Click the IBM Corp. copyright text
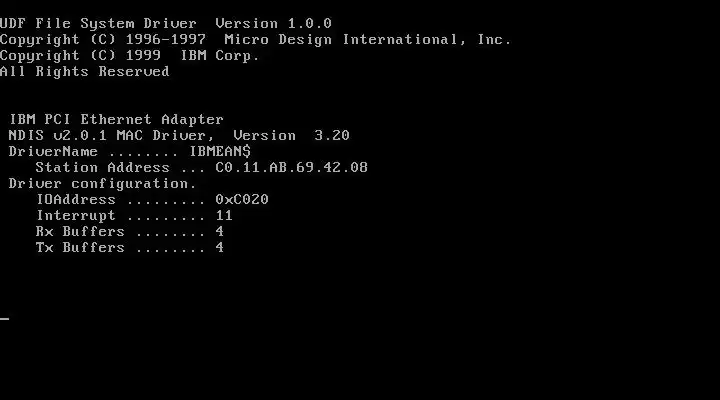 (220, 56)
